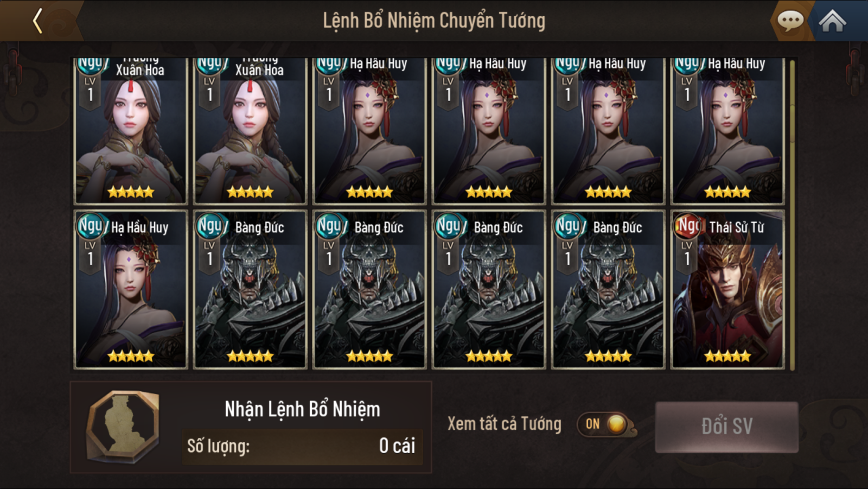
Task: Choose the second Trương Xuân Hoa card
Action: [250, 131]
